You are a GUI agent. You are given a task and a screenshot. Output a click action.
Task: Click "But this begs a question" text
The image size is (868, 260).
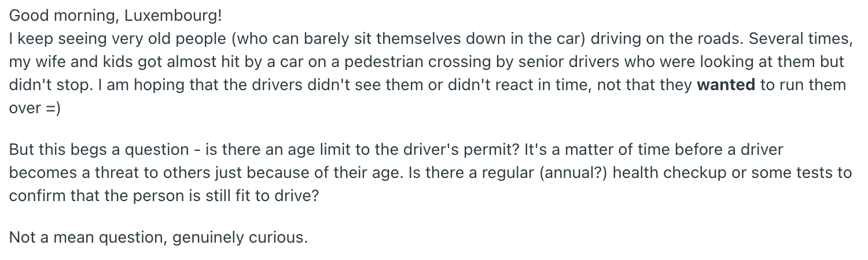pos(98,150)
